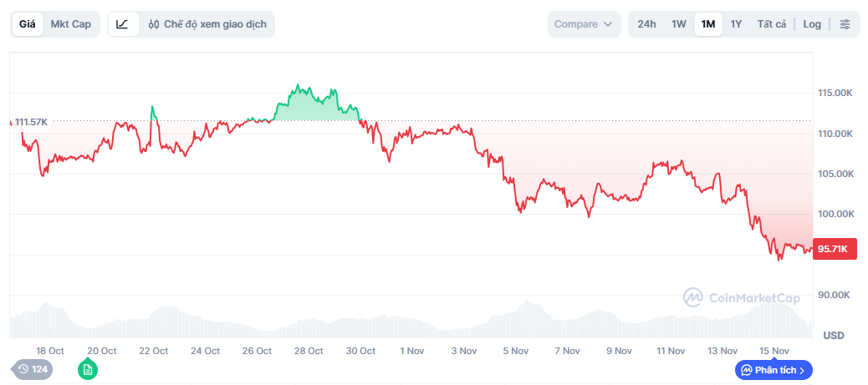Switch chart to Giá price view
The height and width of the screenshot is (385, 868).
coord(28,24)
